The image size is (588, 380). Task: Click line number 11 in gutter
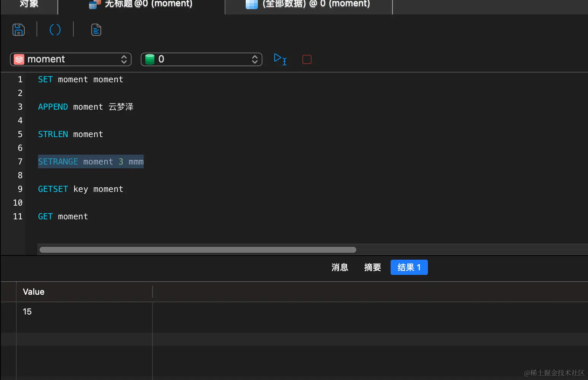coord(18,216)
